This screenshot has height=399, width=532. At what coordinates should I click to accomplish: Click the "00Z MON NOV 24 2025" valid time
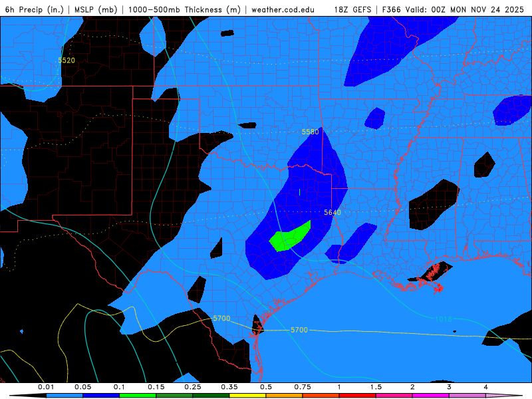(x=477, y=9)
